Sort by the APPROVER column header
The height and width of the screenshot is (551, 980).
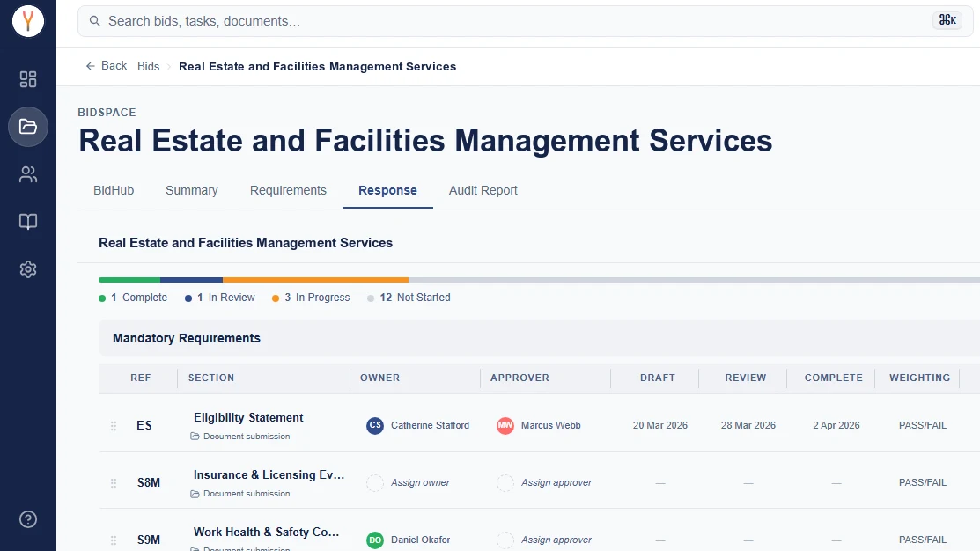point(520,378)
